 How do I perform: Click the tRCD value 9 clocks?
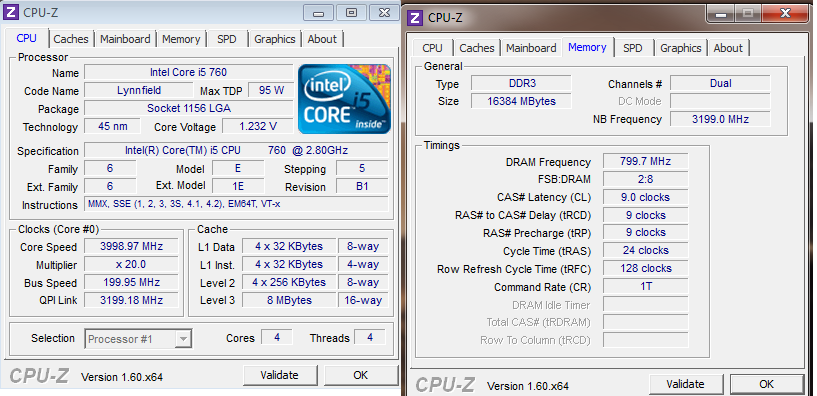(646, 215)
